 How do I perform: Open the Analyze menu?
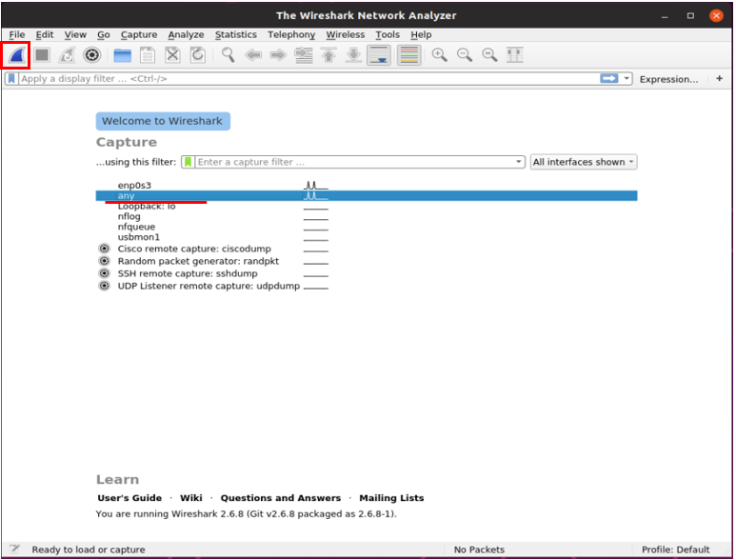tap(186, 34)
